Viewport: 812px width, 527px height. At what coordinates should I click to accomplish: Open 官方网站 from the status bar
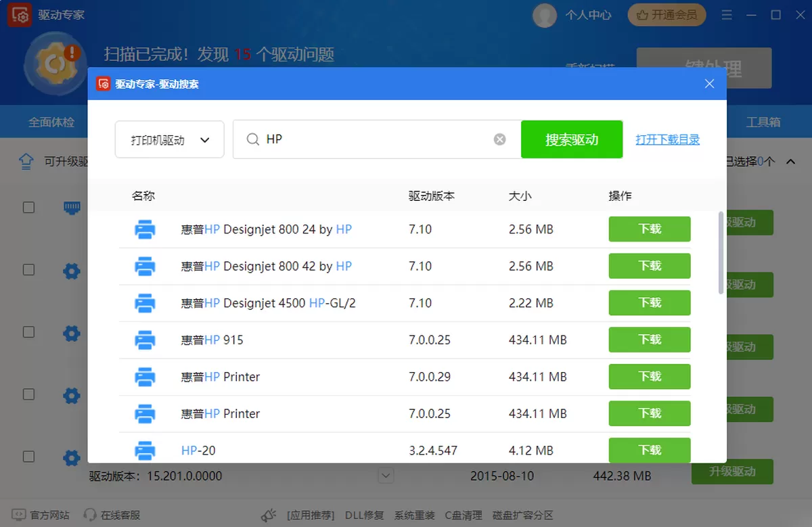[41, 515]
